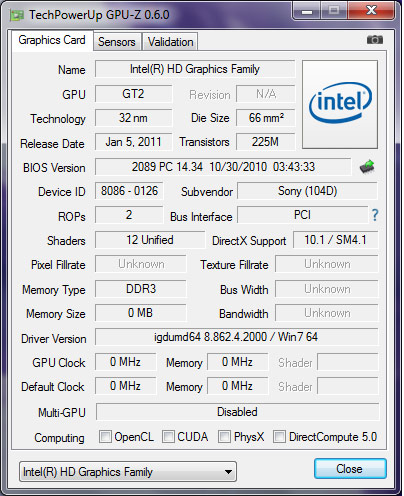Click the Revision N/A field
The width and height of the screenshot is (404, 496).
[x=266, y=94]
